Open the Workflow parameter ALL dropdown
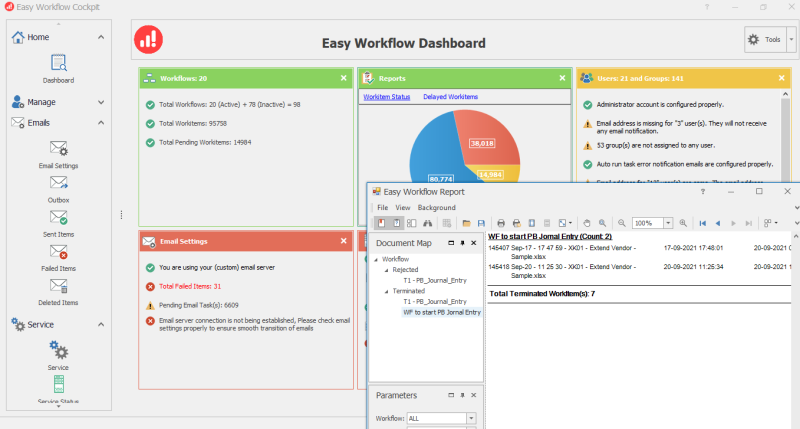Image resolution: width=800 pixels, height=429 pixels. [472, 418]
